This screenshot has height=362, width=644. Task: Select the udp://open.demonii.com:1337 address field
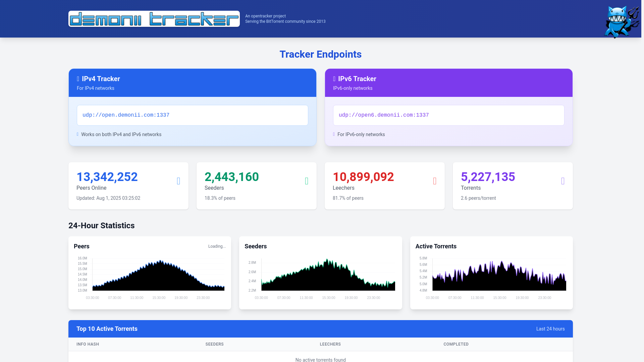193,115
